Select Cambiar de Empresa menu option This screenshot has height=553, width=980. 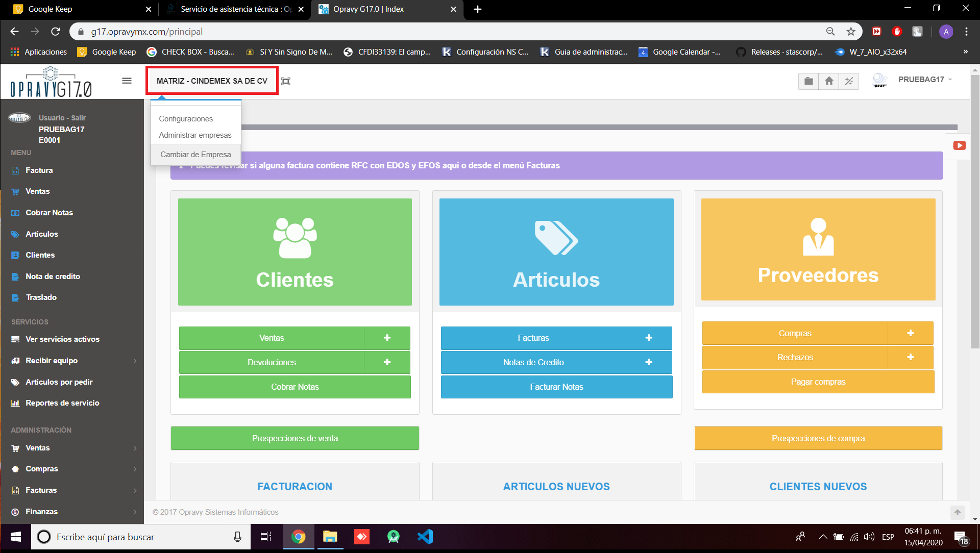point(195,155)
